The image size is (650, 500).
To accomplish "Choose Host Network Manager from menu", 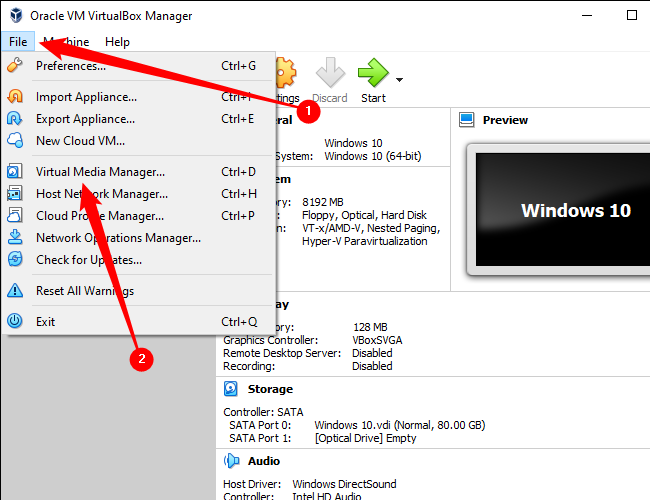I will click(101, 194).
